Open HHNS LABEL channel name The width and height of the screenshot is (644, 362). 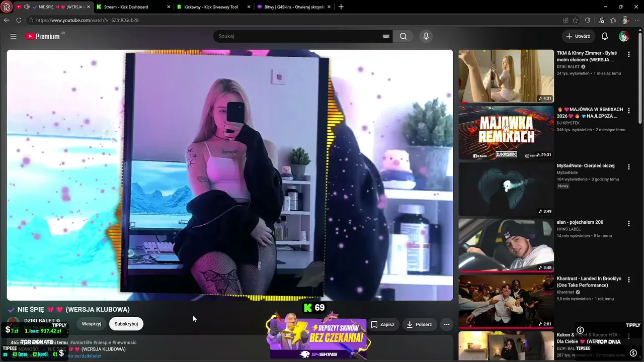coord(569,229)
